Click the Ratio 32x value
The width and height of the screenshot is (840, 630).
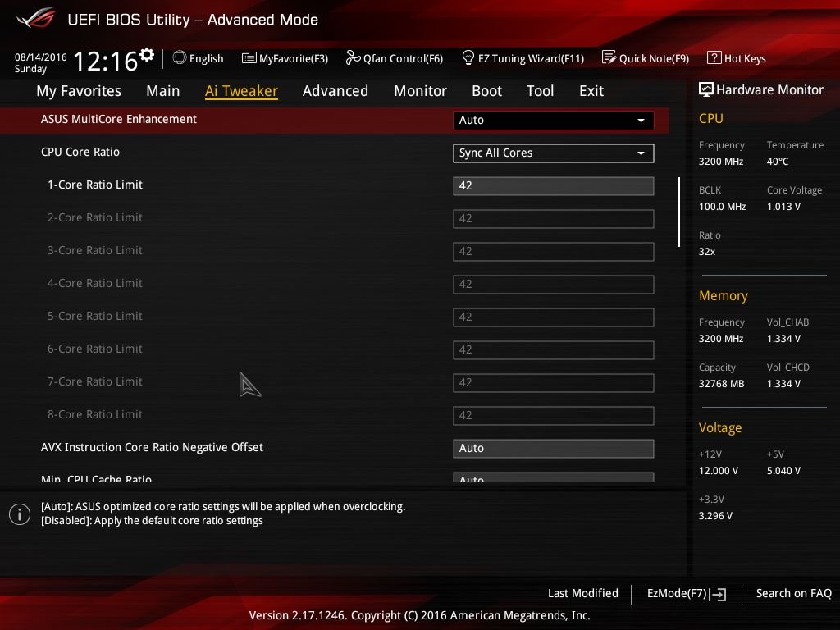pyautogui.click(x=706, y=251)
